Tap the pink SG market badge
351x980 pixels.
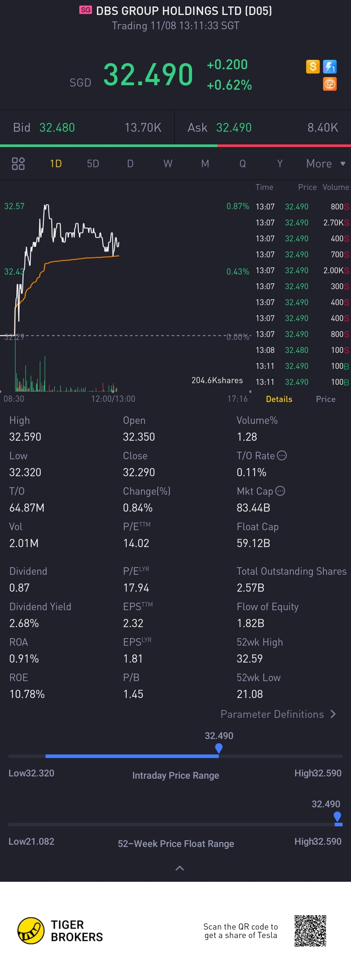(x=85, y=10)
